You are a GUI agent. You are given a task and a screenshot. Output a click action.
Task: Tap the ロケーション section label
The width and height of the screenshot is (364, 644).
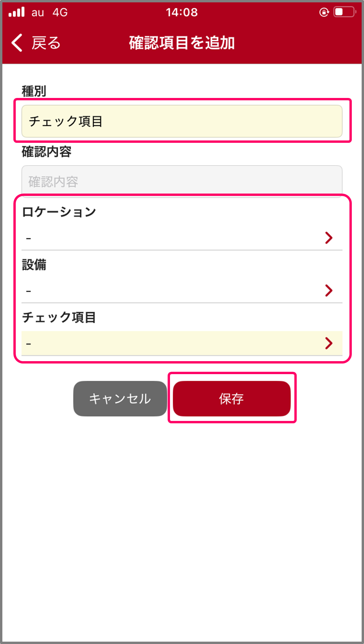(59, 212)
